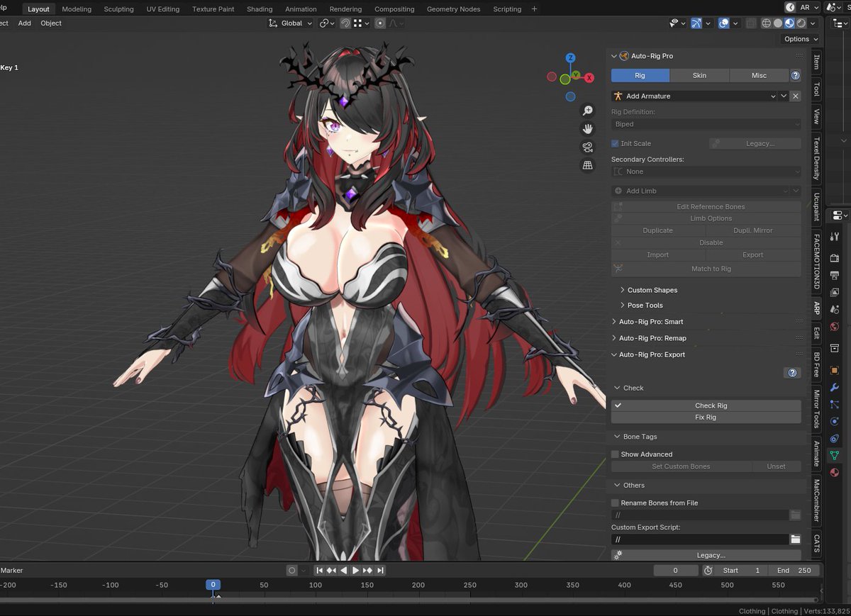851x616 pixels.
Task: Open the Particles properties icon
Action: pos(835,404)
